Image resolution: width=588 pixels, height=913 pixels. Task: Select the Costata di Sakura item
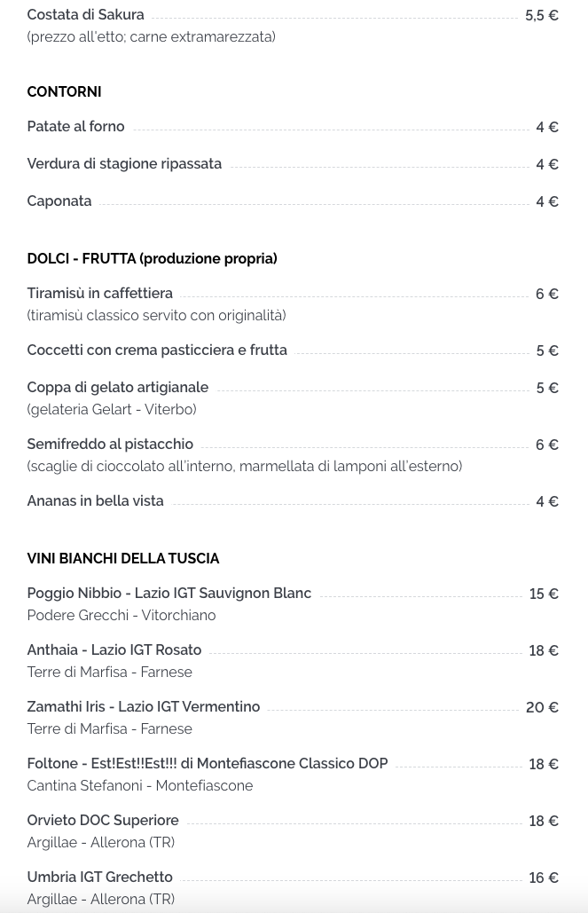85,14
